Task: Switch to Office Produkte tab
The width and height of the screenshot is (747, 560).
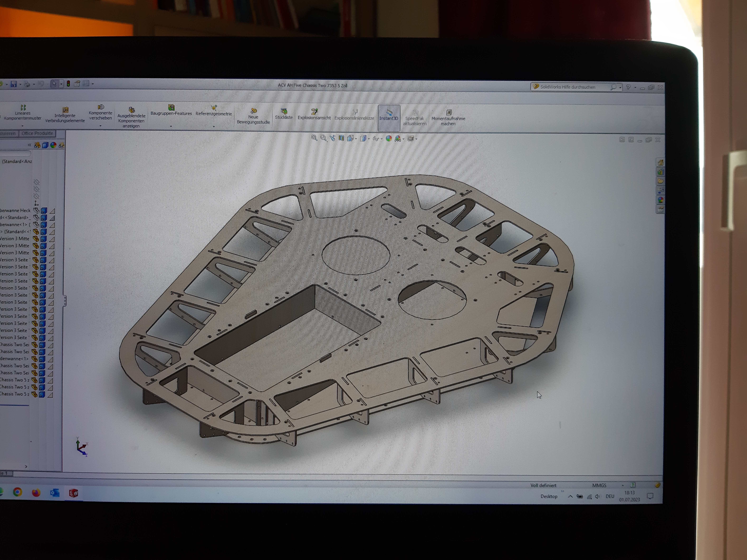Action: [37, 133]
